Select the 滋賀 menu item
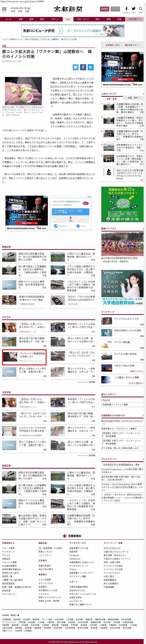Viewport: 146px width, 644px height. pyautogui.click(x=31, y=19)
